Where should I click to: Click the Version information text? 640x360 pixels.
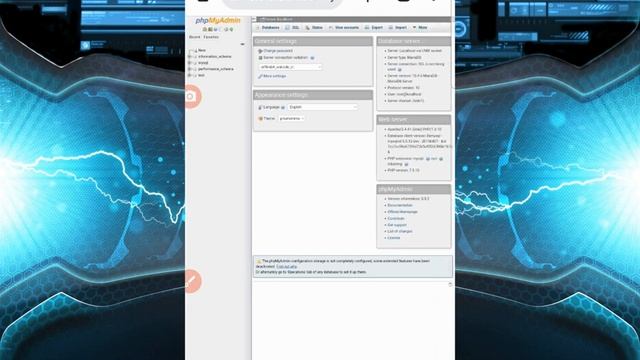(x=408, y=199)
